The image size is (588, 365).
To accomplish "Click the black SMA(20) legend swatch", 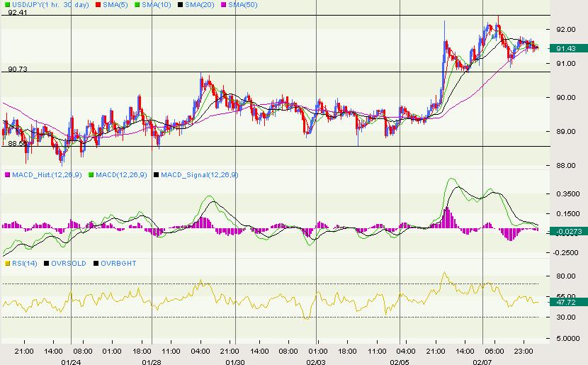I will coord(181,5).
